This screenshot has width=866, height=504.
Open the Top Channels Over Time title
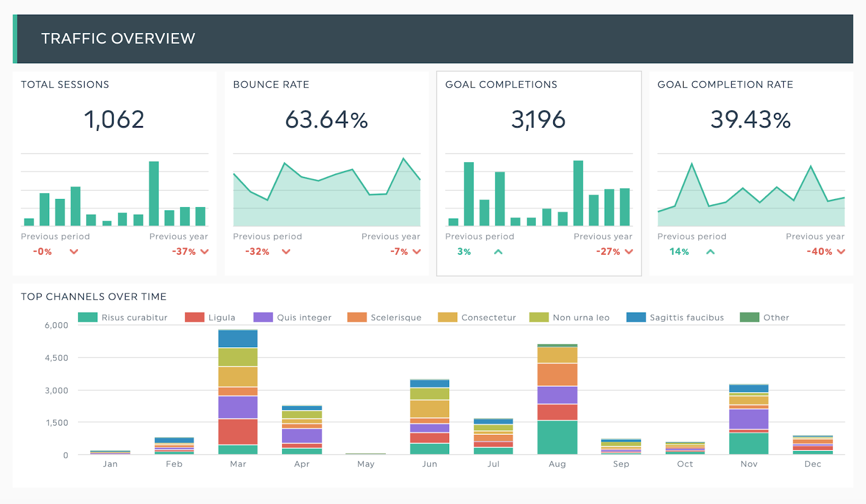(94, 296)
